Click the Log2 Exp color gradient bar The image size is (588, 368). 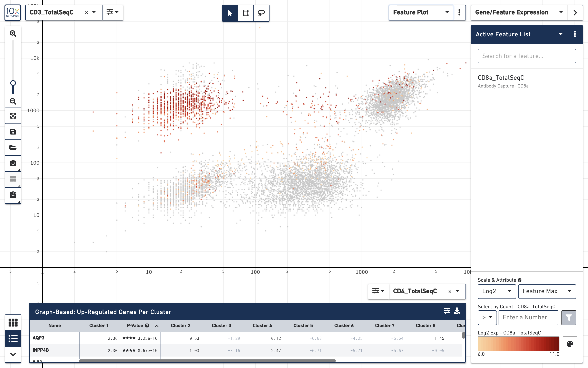pos(518,344)
